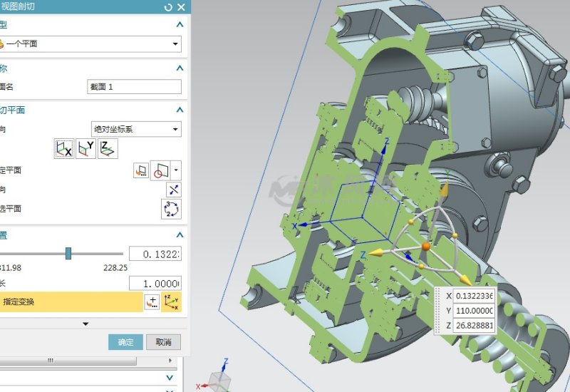Click the 截面 1 name input field
The height and width of the screenshot is (392, 570).
[x=133, y=86]
